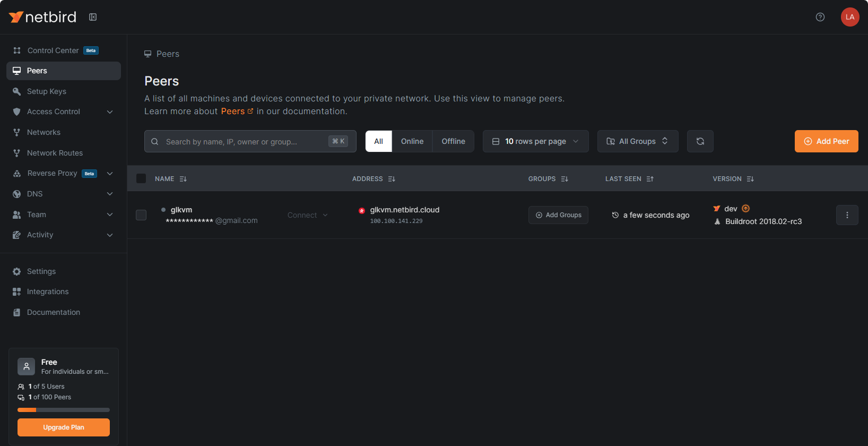Sort peers by Groups column icon
The width and height of the screenshot is (868, 446).
click(x=565, y=179)
